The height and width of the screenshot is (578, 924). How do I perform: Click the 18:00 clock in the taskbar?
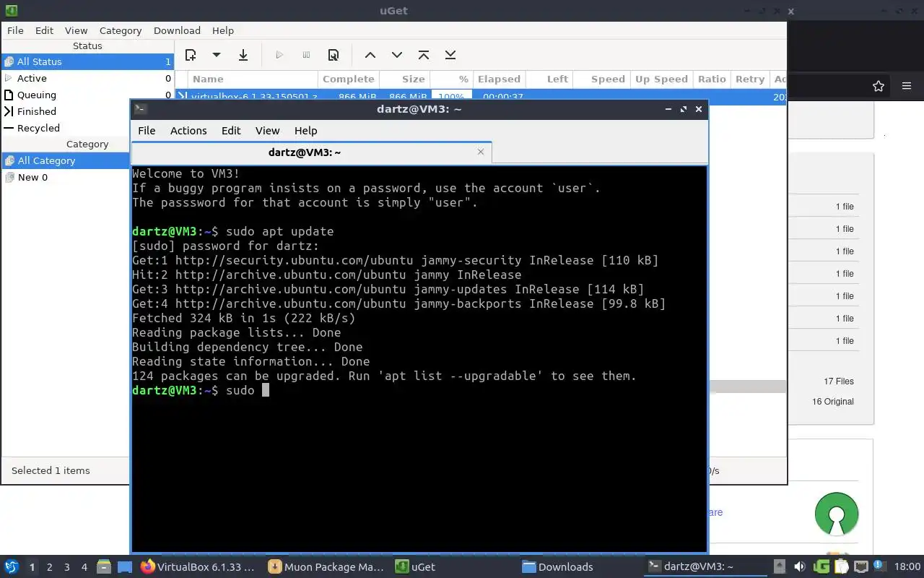click(907, 566)
